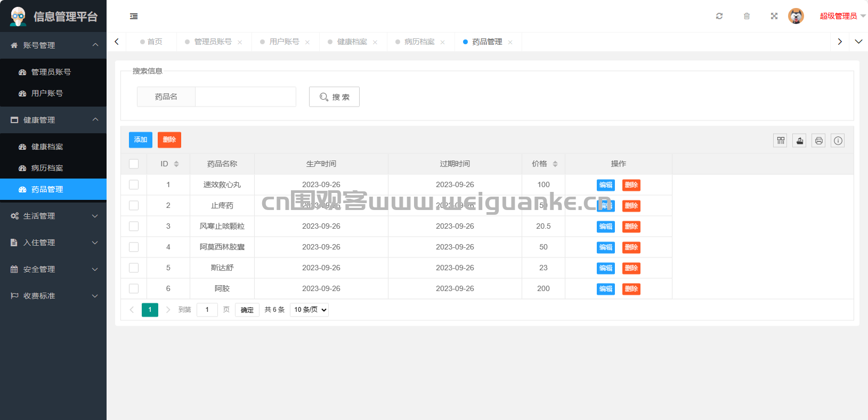Delete the 斯达舒 row
The height and width of the screenshot is (420, 868).
pyautogui.click(x=631, y=268)
